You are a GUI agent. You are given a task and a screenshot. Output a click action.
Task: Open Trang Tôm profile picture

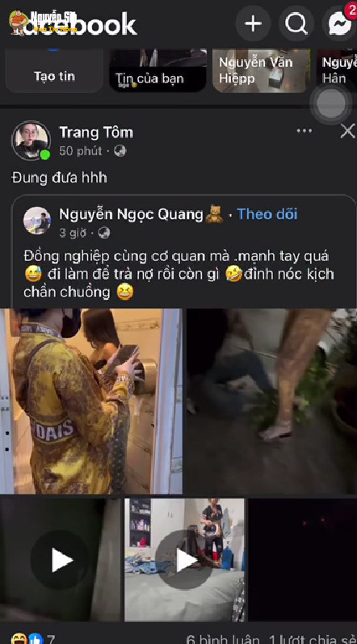click(x=31, y=141)
